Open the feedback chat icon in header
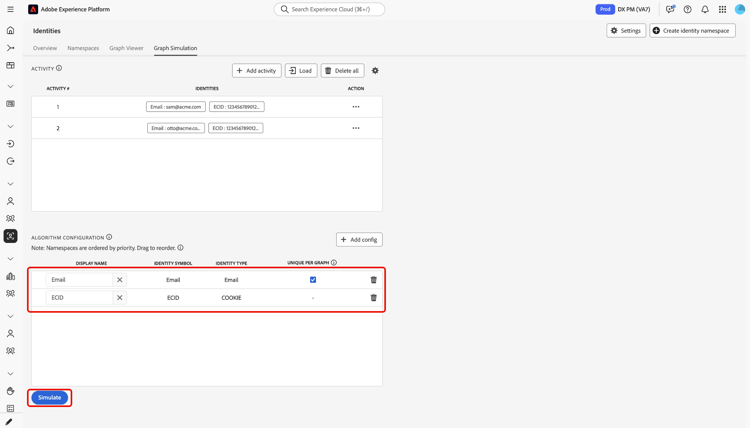This screenshot has width=750, height=428. pyautogui.click(x=670, y=9)
